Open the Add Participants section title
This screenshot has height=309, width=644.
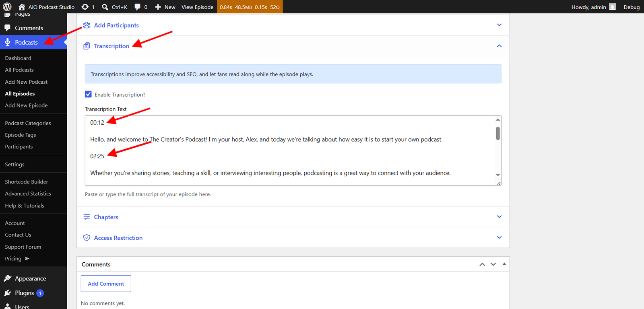pos(116,25)
